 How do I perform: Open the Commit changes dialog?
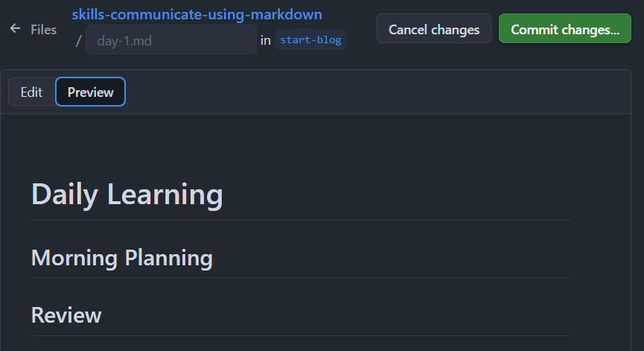point(565,29)
